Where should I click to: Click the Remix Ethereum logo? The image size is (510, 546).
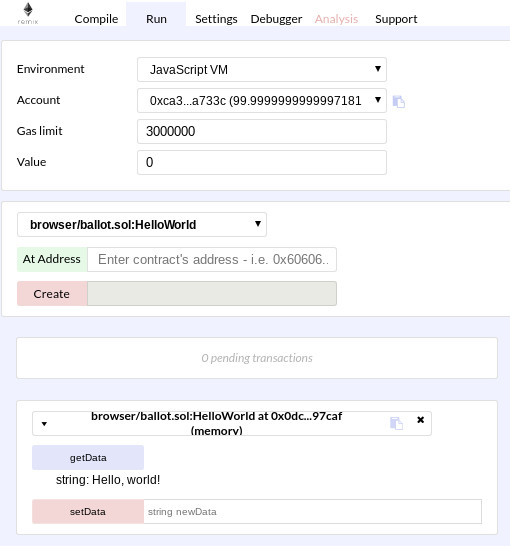[28, 13]
